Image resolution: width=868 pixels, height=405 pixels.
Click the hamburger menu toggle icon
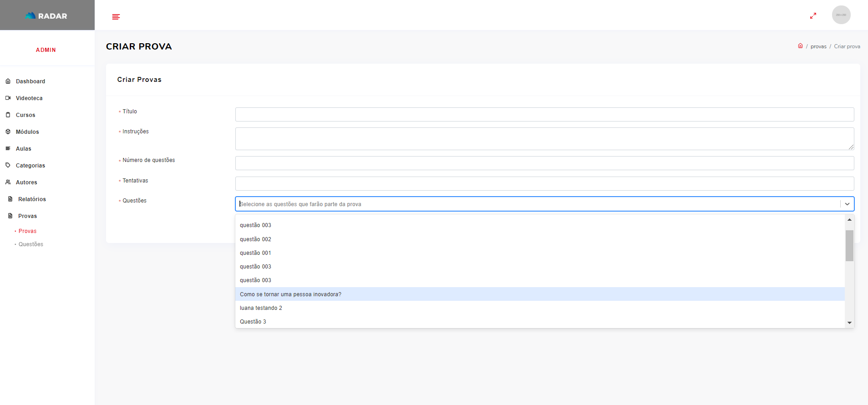coord(116,17)
